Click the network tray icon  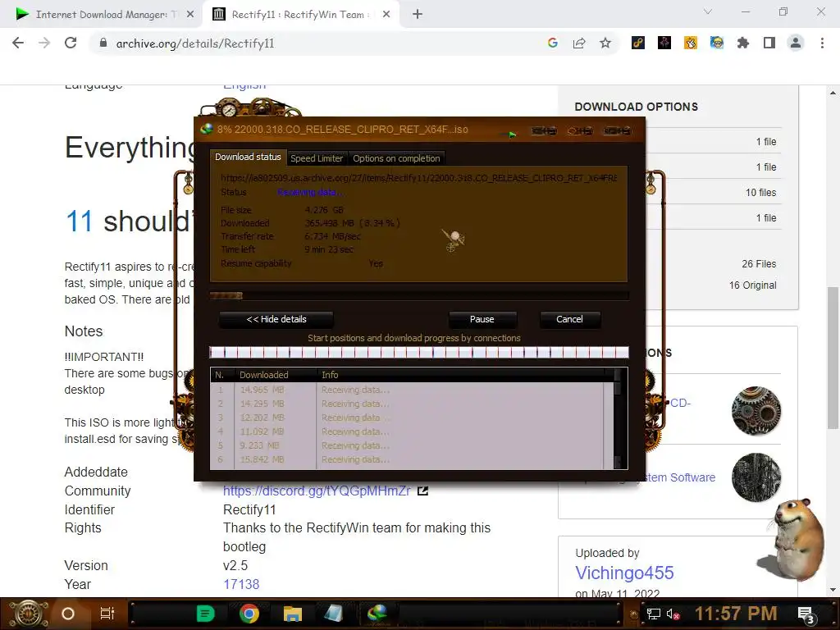coord(653,614)
